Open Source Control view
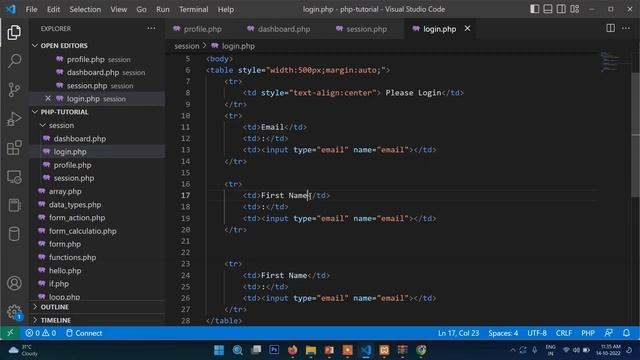 [14, 90]
